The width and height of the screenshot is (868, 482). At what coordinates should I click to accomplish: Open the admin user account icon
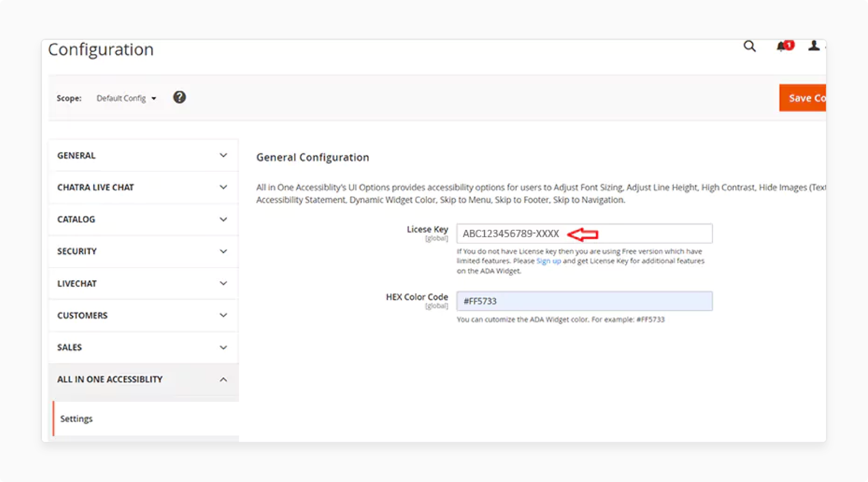pyautogui.click(x=814, y=46)
